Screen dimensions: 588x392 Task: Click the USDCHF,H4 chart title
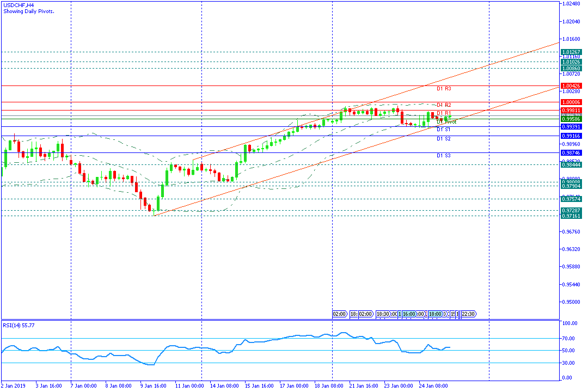(19, 5)
